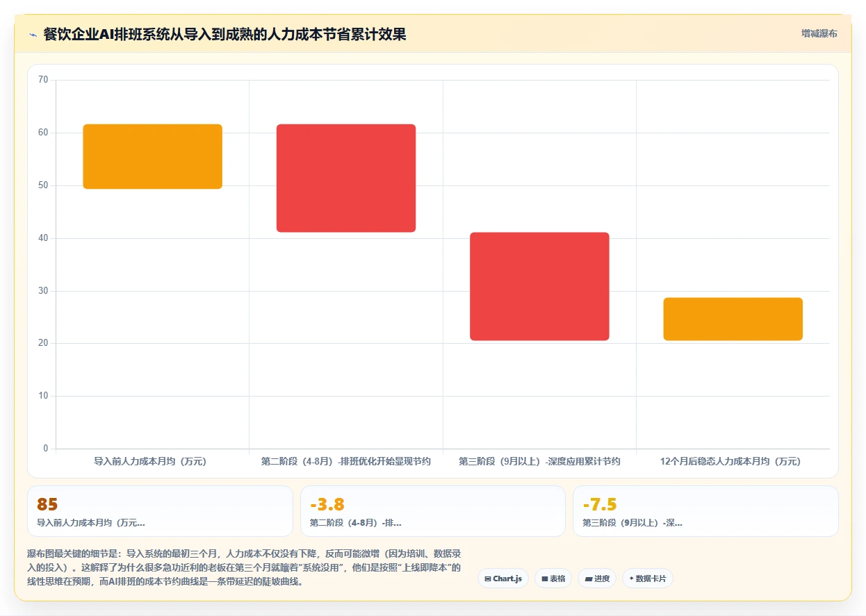Click the x-axis label 导入前人力成本月均（万元）

tap(150, 461)
